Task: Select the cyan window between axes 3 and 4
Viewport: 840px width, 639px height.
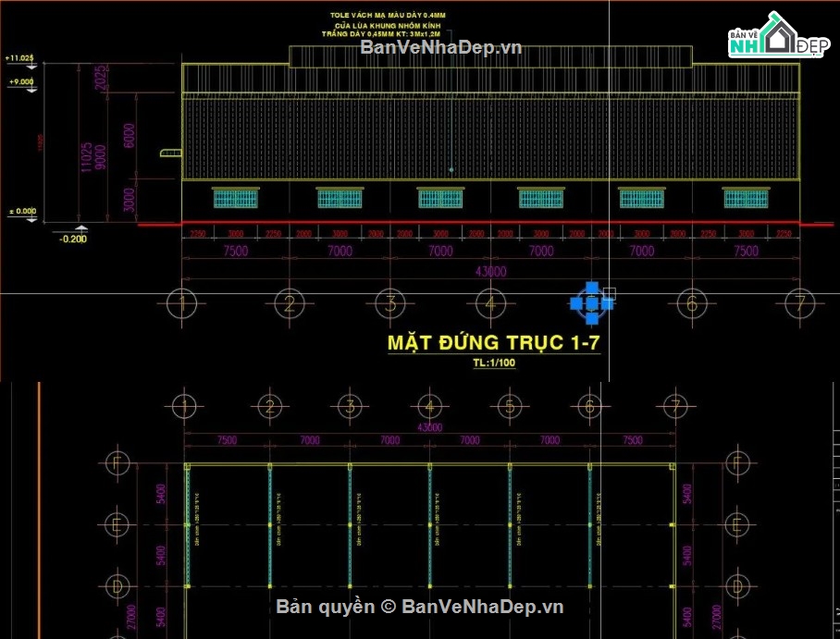Action: click(440, 198)
